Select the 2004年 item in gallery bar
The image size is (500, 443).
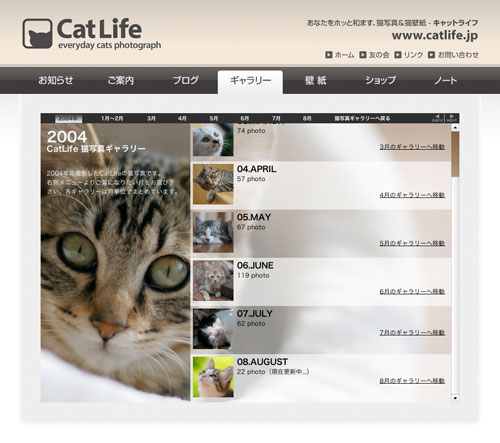68,118
